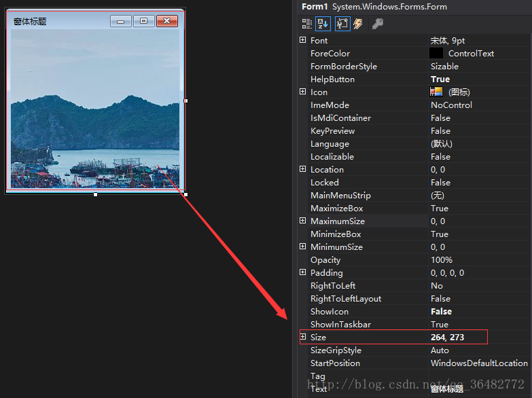This screenshot has height=398, width=532.
Task: Click the form's minimize button in designer
Action: click(121, 21)
